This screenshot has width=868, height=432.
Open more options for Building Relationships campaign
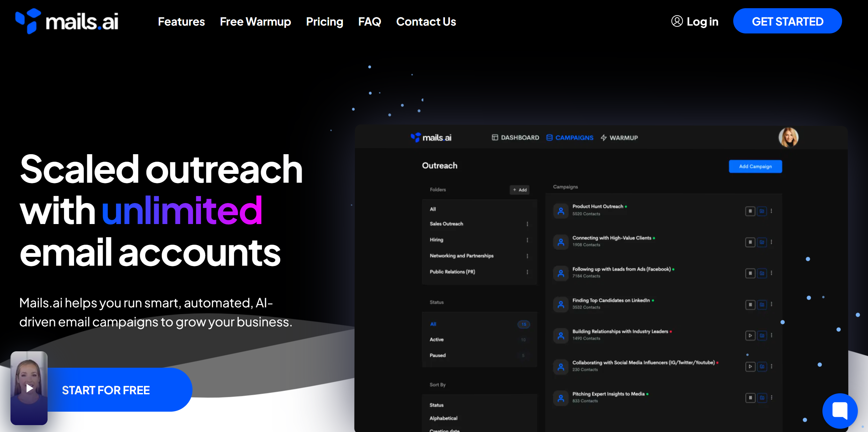(771, 335)
